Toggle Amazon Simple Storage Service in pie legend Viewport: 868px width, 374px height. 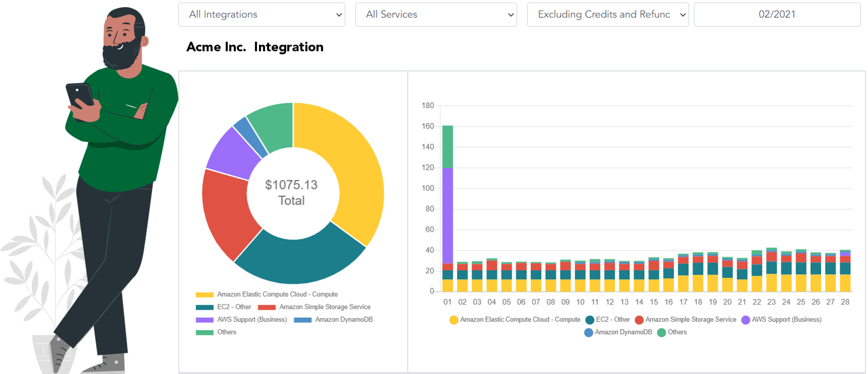tap(324, 307)
